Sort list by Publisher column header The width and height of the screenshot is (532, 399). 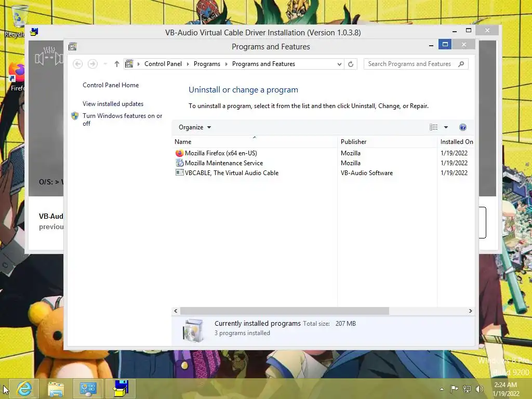click(387, 142)
